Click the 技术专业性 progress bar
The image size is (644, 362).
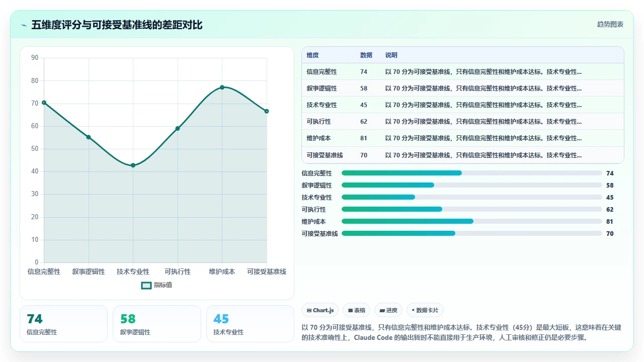point(471,197)
